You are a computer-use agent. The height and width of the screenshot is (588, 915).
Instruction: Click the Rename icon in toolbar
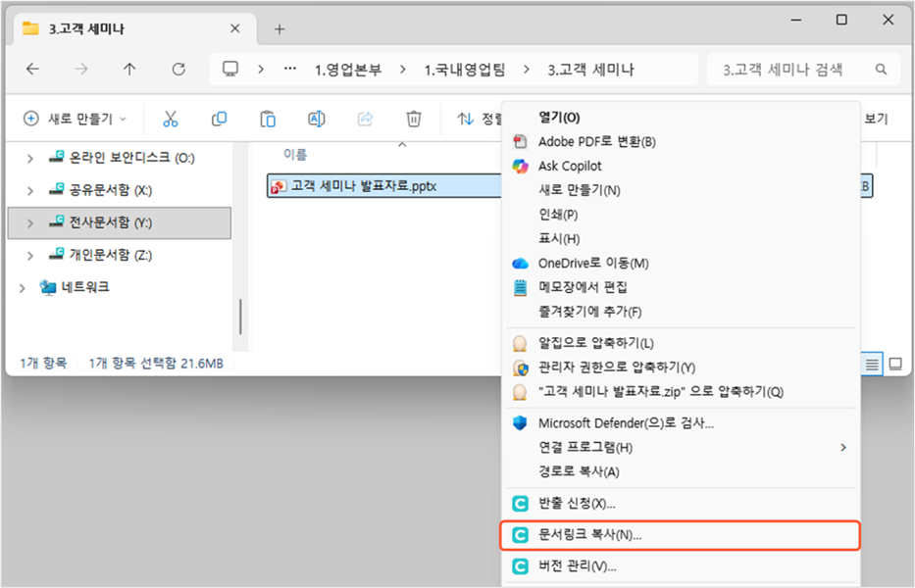(317, 119)
